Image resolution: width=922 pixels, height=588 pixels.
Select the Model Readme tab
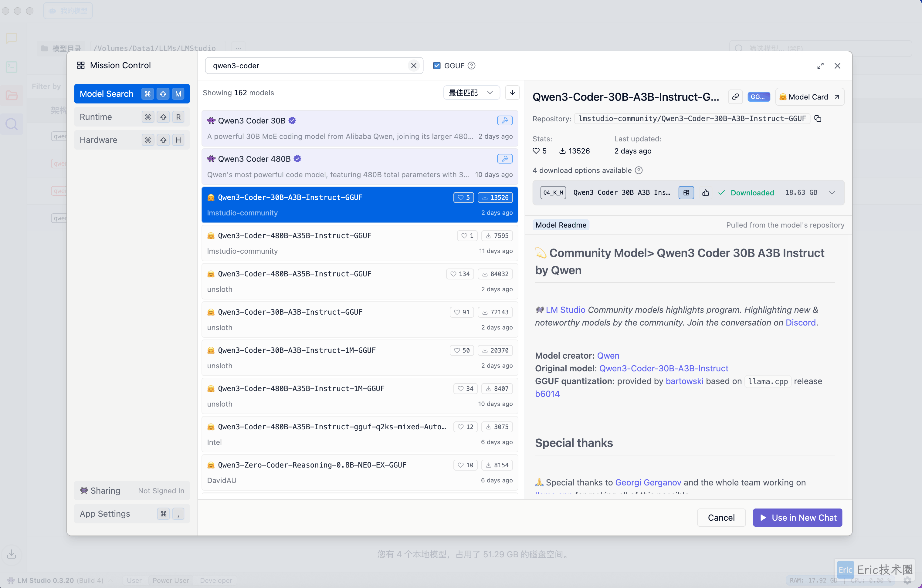561,225
